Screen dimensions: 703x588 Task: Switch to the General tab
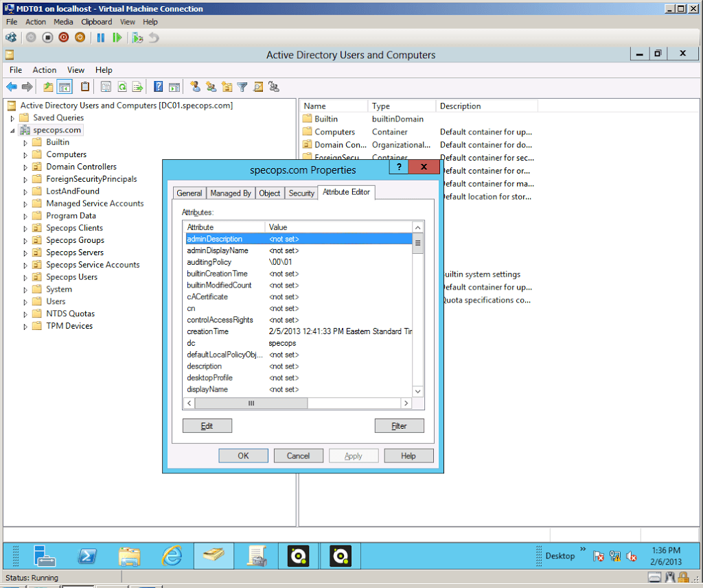click(189, 193)
